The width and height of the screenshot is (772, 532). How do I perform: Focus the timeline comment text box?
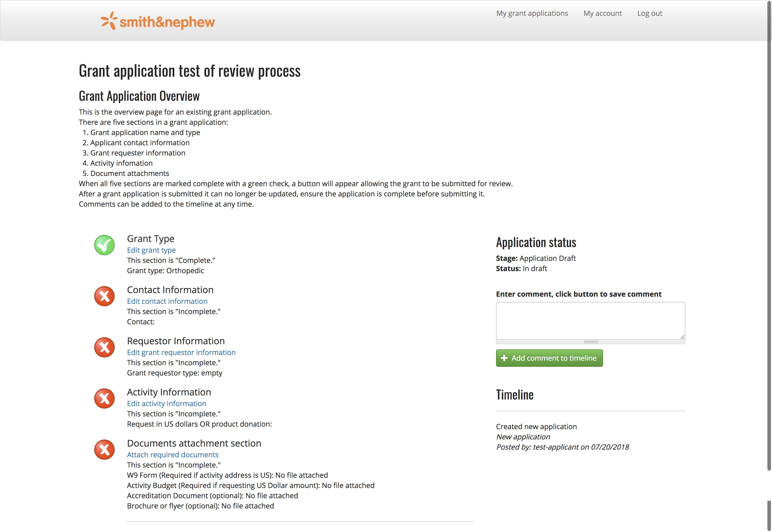click(590, 320)
